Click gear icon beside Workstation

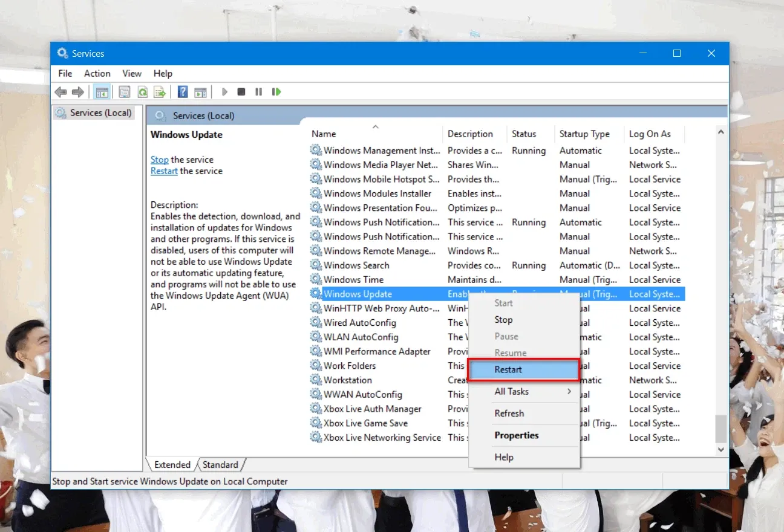click(316, 380)
